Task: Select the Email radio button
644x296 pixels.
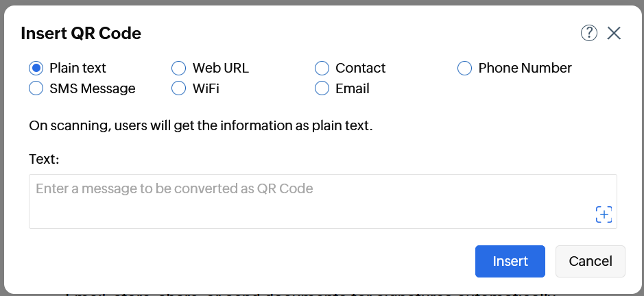Action: pyautogui.click(x=322, y=88)
